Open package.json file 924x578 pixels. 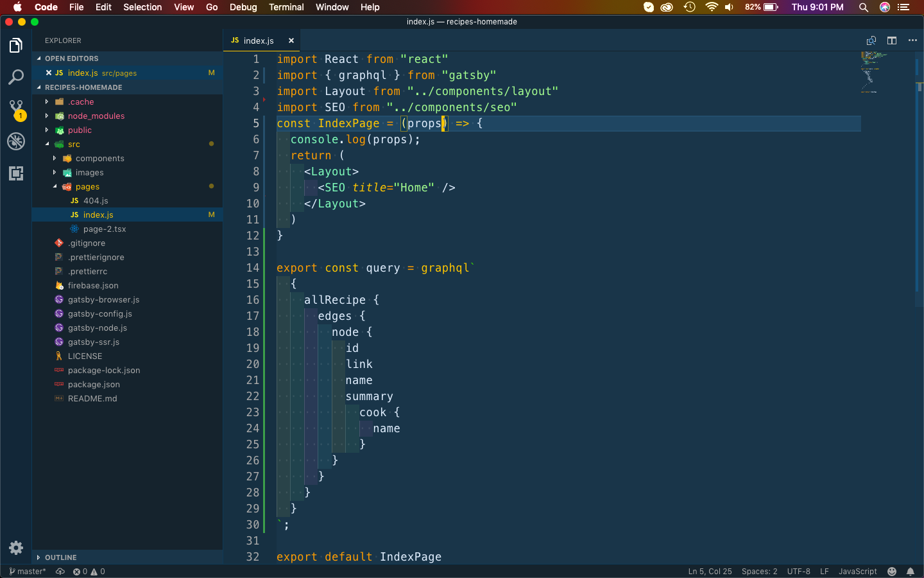coord(127,384)
